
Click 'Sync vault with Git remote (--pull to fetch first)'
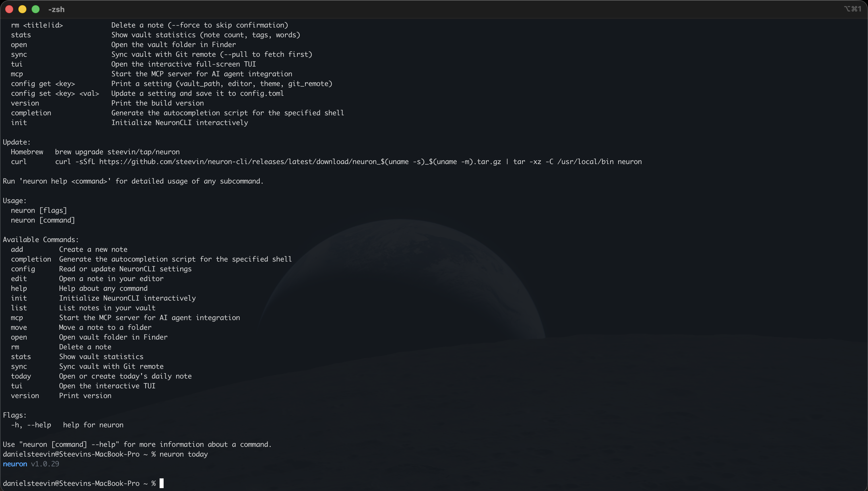coord(212,54)
